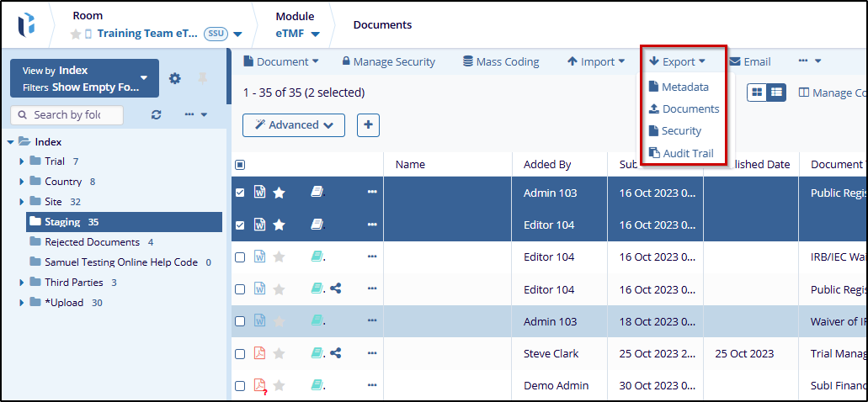Click share icon in Steve Clark row
868x402 pixels.
tap(336, 353)
